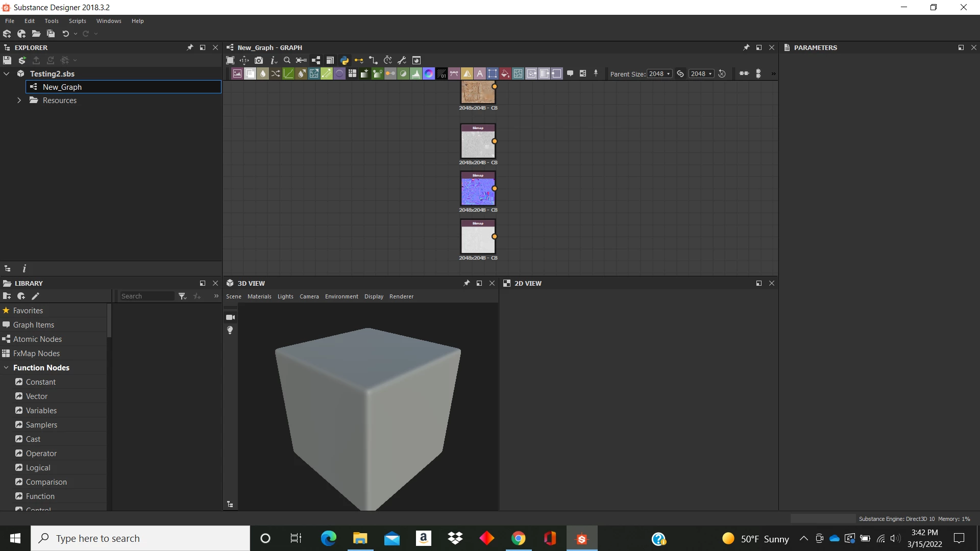
Task: Add a Bitmap node from the node toolbar
Action: (x=237, y=73)
